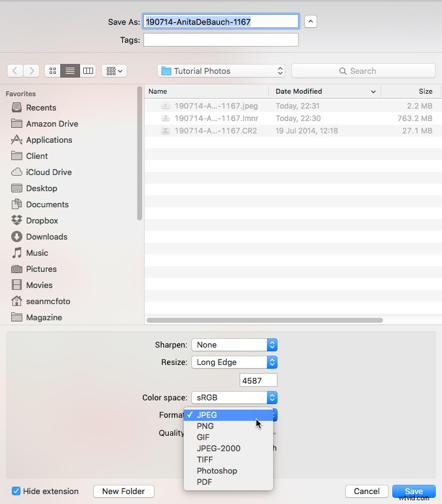The height and width of the screenshot is (504, 442).
Task: Open Dropbox in the sidebar
Action: pyautogui.click(x=42, y=220)
